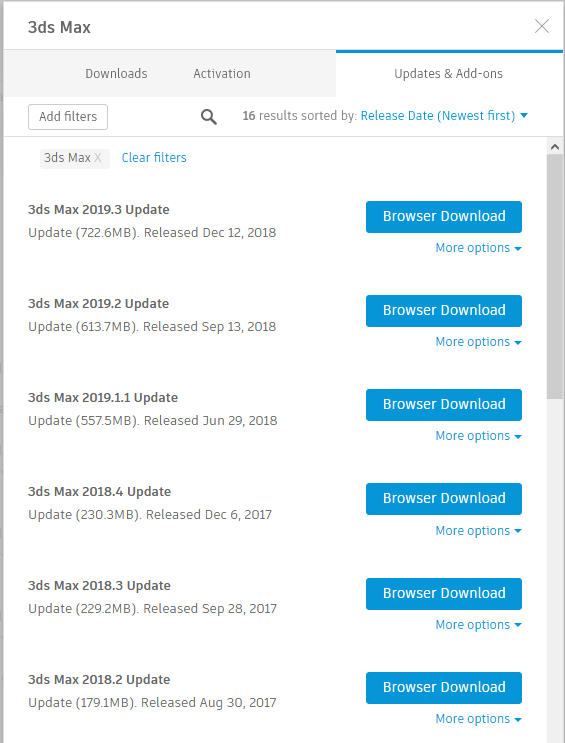Screen dimensions: 565x743
Task: Download the 3ds Max 2019.2 Update
Action: (444, 311)
